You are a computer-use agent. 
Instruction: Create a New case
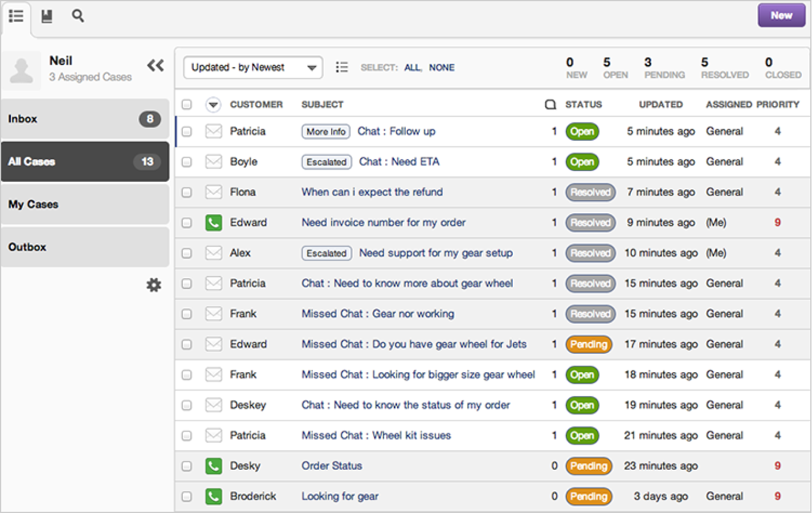pos(781,15)
